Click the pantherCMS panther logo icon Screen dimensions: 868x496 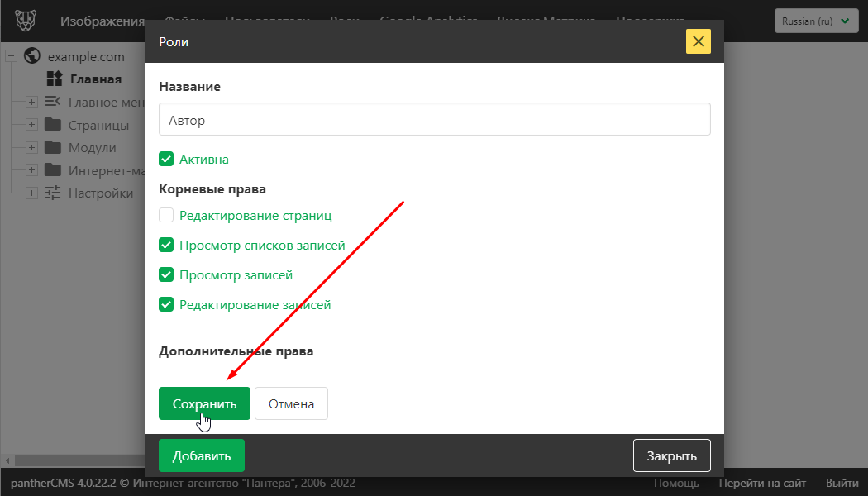point(25,20)
